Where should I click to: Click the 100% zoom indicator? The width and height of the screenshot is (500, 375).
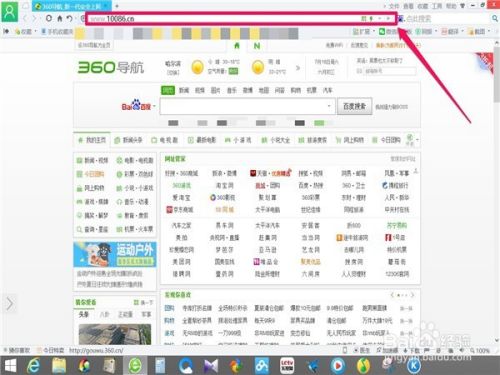[480, 351]
